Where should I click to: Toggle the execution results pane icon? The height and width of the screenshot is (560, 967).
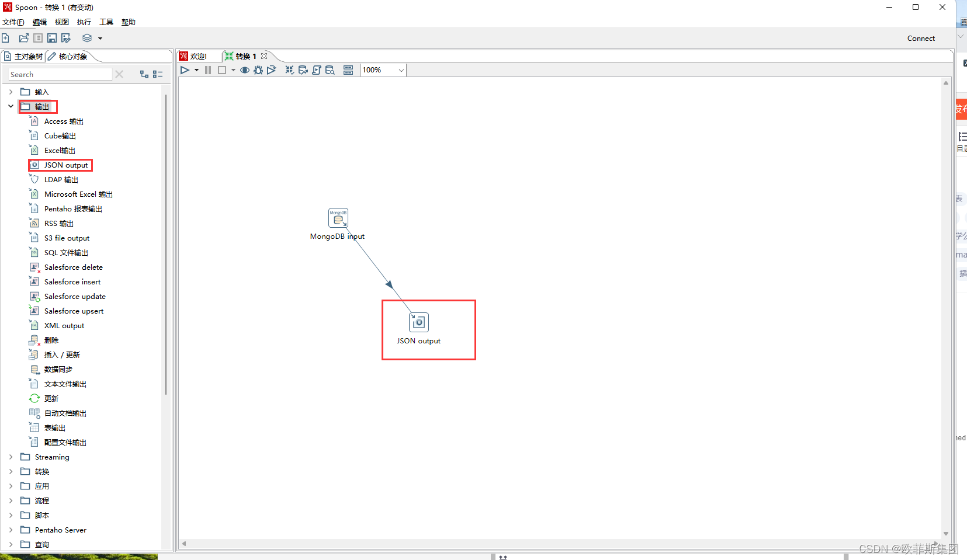pos(348,70)
